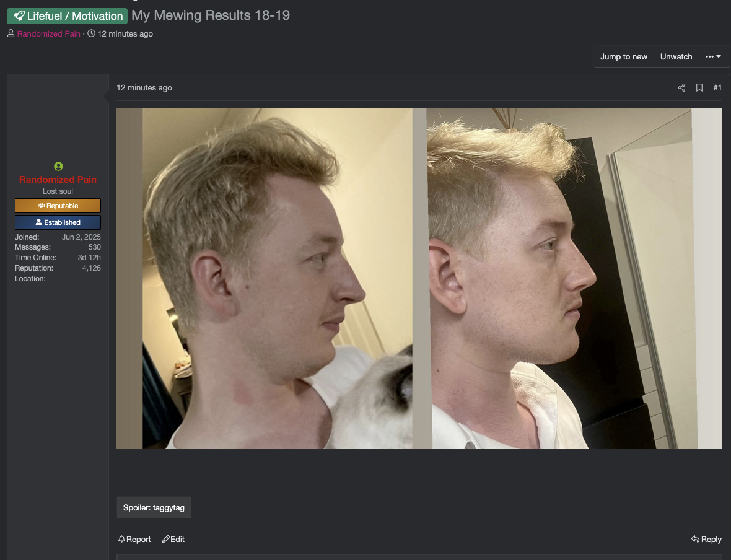The width and height of the screenshot is (731, 560).
Task: Click the share icon on post #1
Action: tap(681, 88)
